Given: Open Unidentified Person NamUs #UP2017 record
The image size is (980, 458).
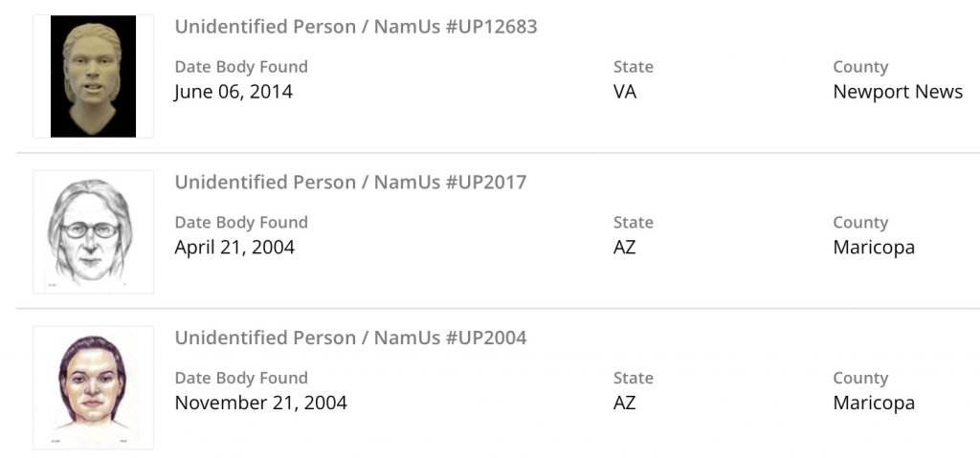Looking at the screenshot, I should 350,183.
